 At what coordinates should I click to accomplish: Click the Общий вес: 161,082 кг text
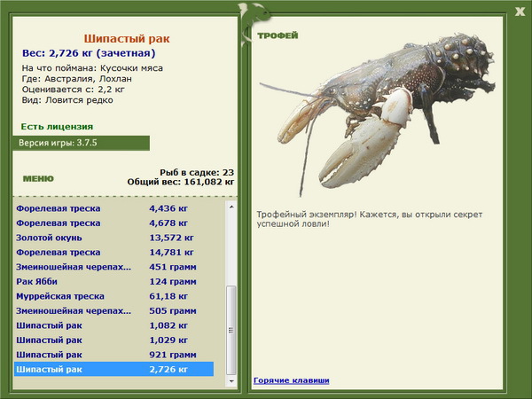tap(181, 182)
